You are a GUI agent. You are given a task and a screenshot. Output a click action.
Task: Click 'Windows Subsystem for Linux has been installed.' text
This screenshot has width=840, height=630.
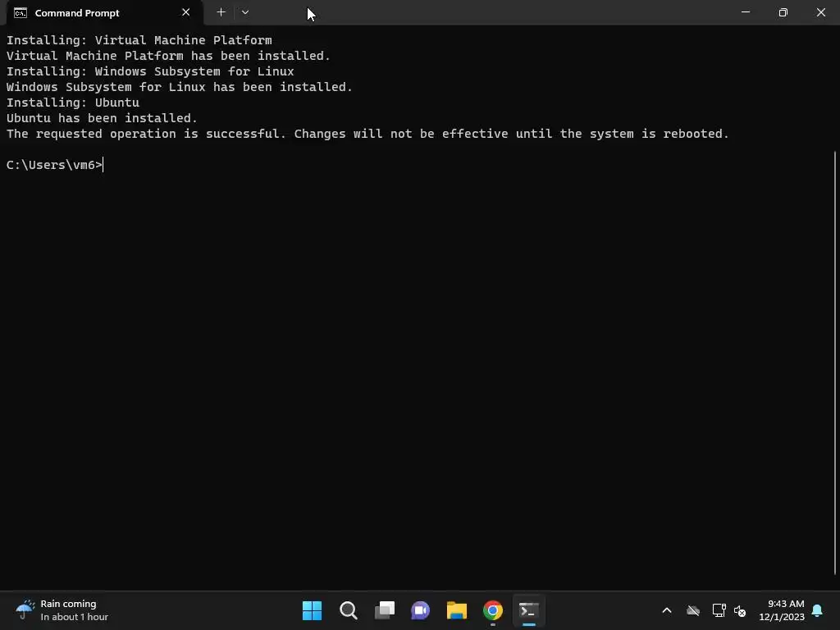[x=180, y=87]
